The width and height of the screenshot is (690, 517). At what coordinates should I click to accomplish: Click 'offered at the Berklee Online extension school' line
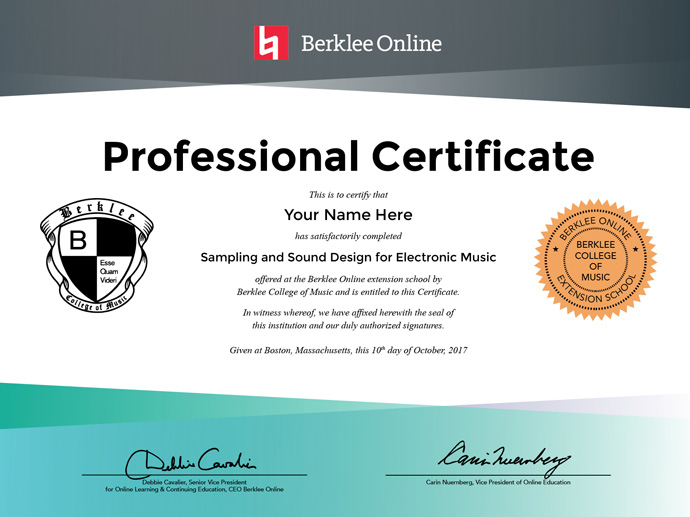(x=348, y=279)
